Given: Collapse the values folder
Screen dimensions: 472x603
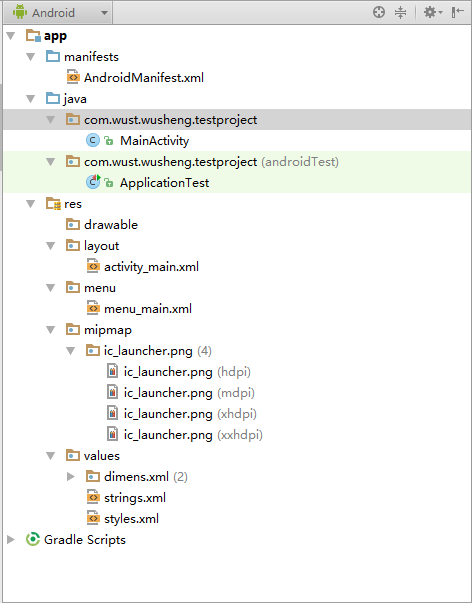Looking at the screenshot, I should [51, 456].
